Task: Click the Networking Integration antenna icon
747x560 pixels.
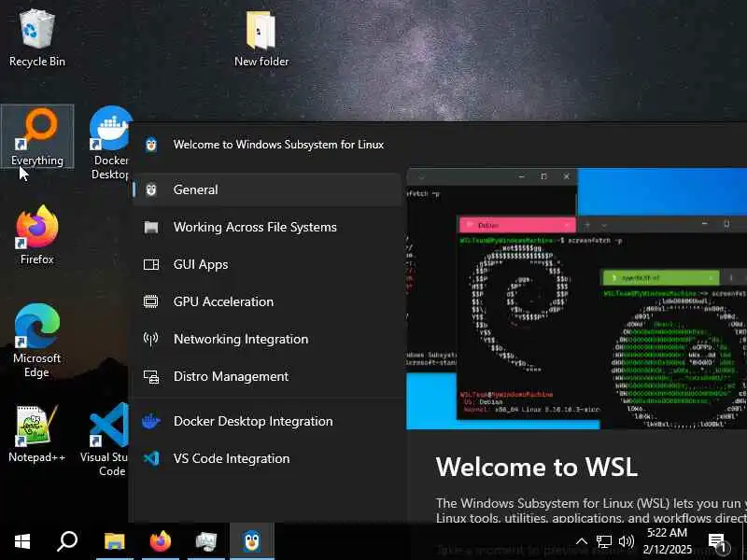Action: (151, 339)
